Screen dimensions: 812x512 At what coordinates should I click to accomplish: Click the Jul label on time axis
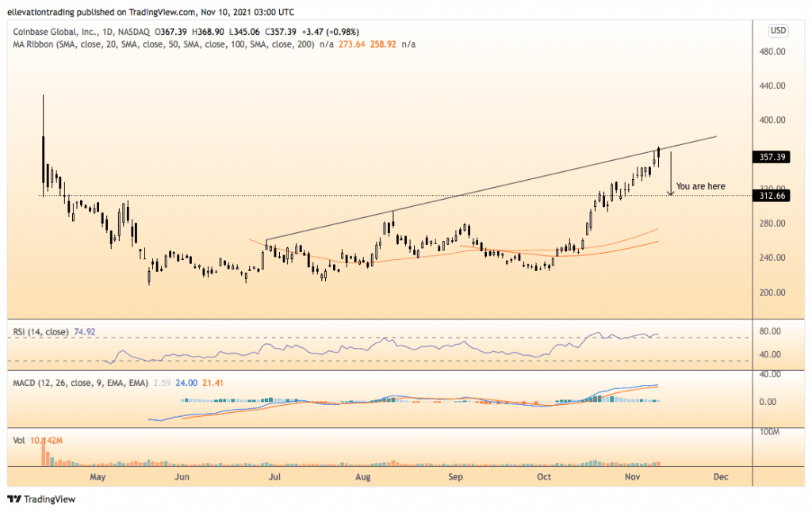pos(274,477)
